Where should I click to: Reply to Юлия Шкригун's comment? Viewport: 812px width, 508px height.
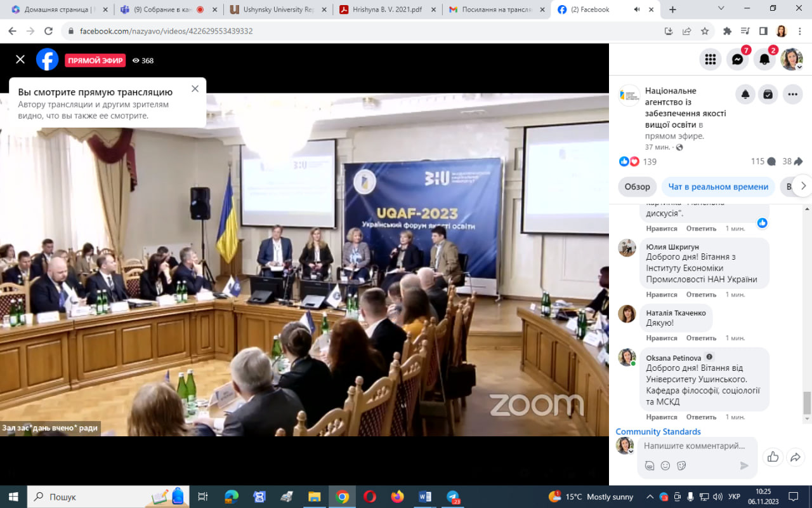[701, 295]
